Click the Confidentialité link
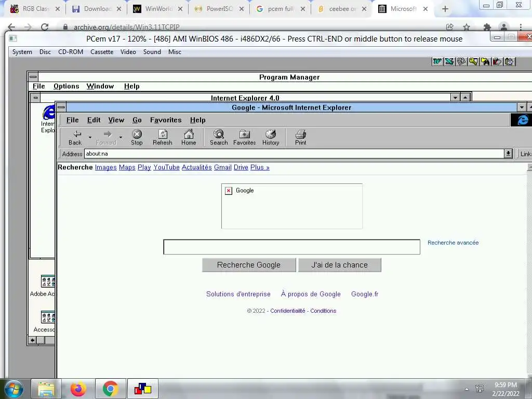 click(x=288, y=311)
